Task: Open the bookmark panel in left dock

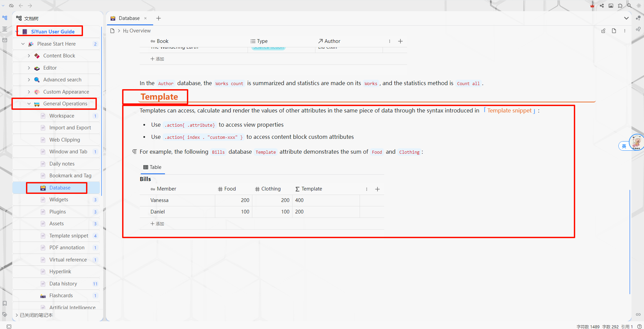Action: pyautogui.click(x=5, y=303)
